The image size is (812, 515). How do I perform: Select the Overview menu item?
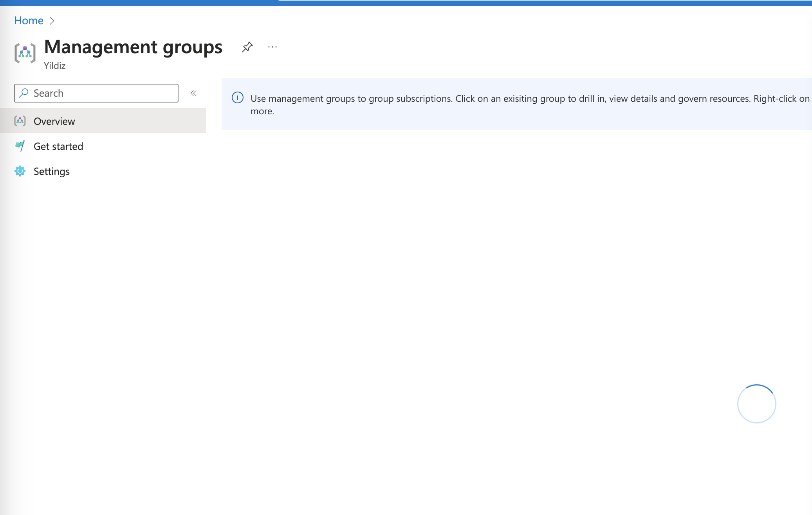54,121
